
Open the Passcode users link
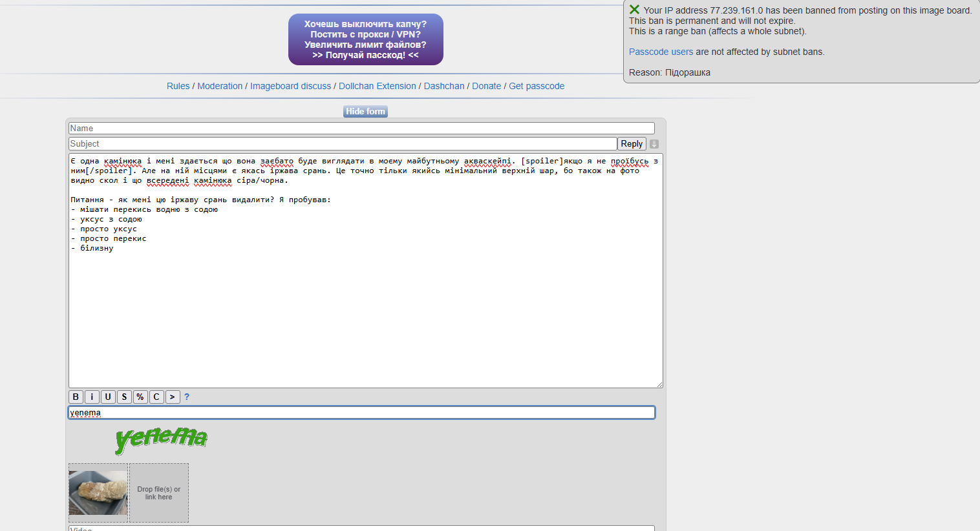coord(661,52)
